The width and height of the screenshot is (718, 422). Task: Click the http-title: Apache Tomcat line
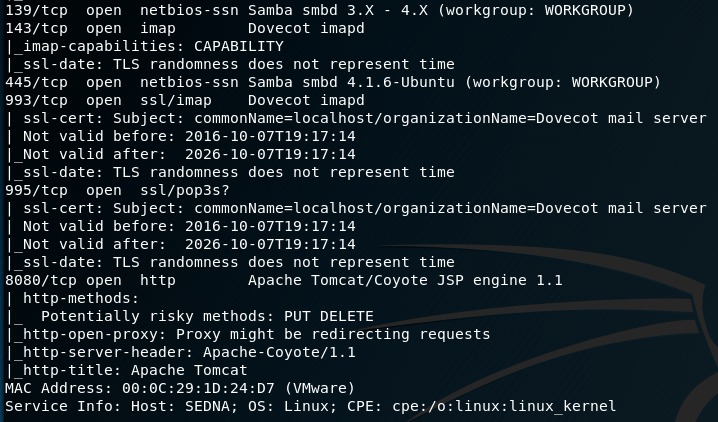pos(126,370)
